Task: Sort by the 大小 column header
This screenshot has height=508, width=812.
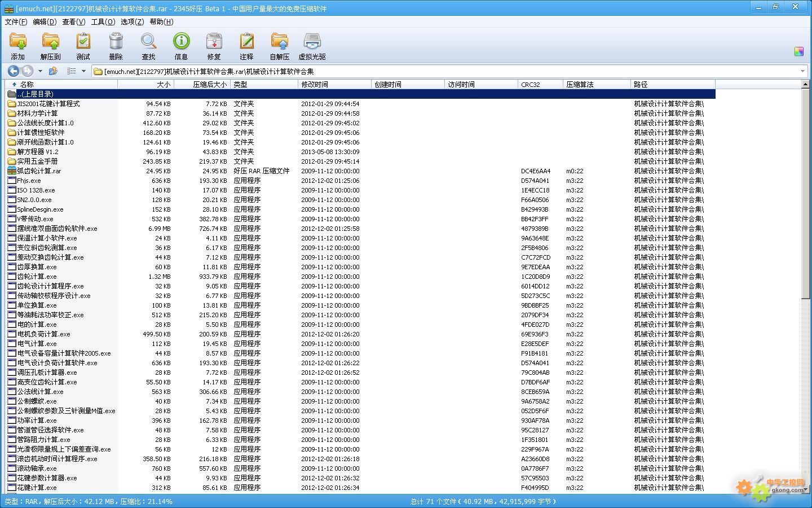Action: pyautogui.click(x=145, y=84)
